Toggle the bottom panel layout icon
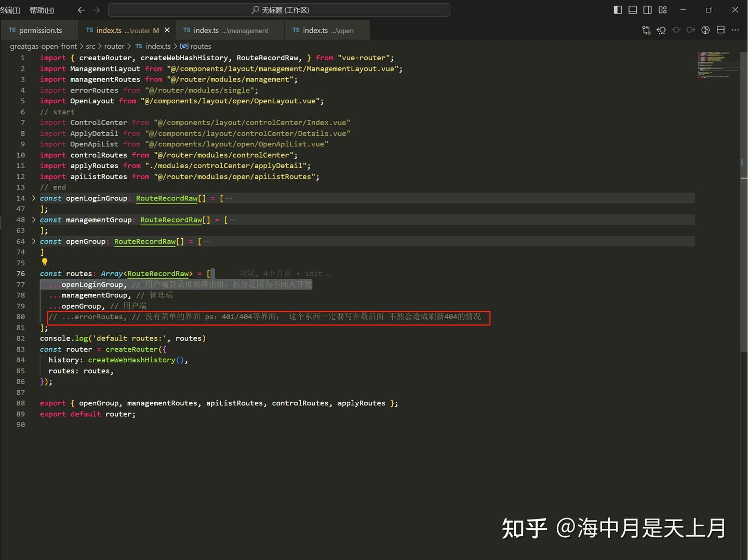 pos(633,10)
